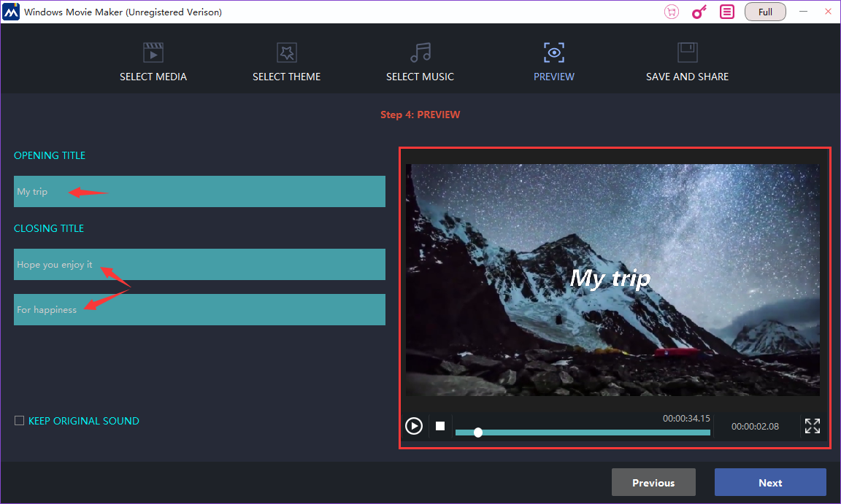Viewport: 841px width, 504px height.
Task: Play the video preview
Action: pos(413,426)
